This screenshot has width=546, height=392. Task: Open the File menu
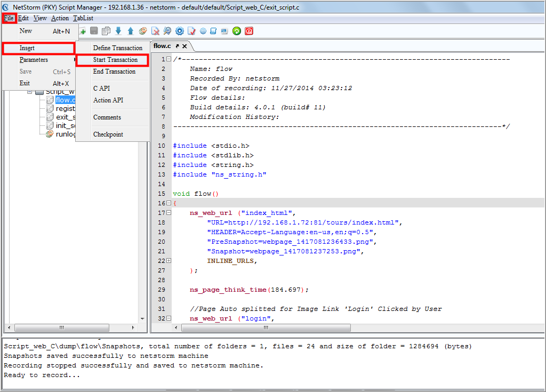[9, 18]
